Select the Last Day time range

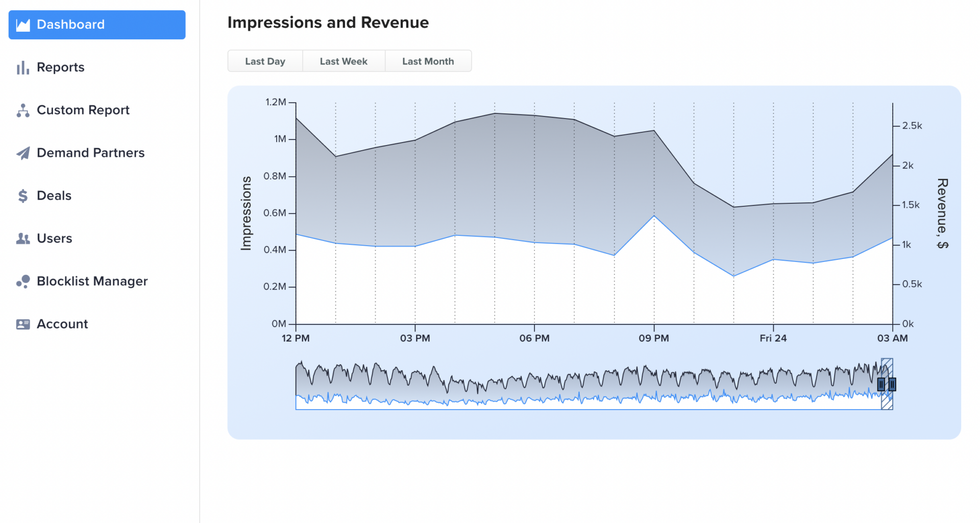265,61
